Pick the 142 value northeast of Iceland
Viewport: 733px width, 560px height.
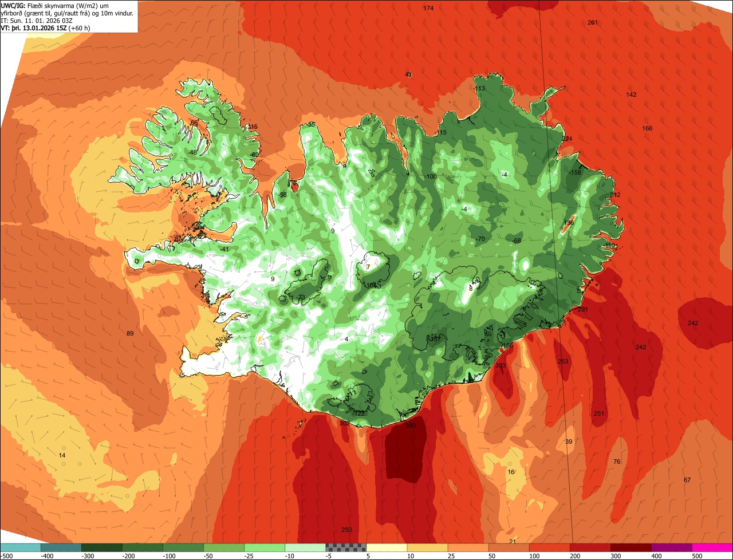(631, 94)
